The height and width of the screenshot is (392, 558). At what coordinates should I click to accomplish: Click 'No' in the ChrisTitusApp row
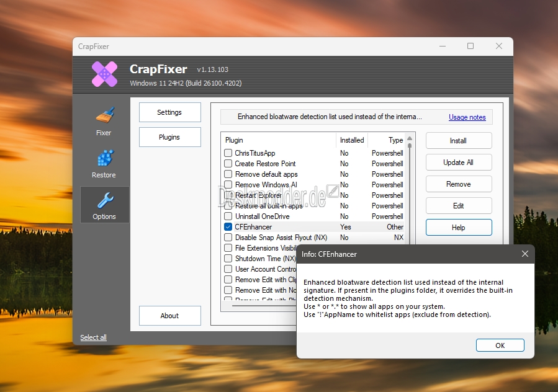tap(344, 153)
